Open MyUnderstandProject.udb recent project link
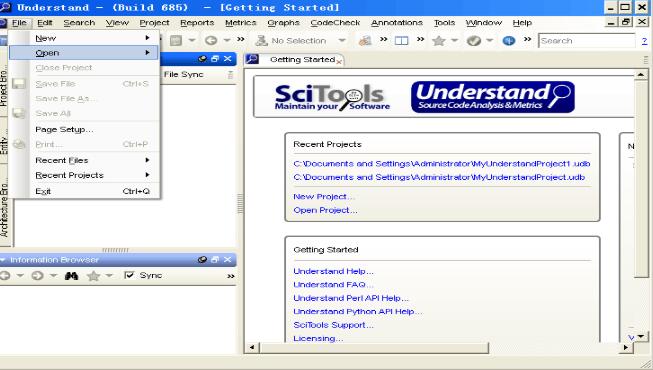Viewport: 653px width, 370px height. pos(439,177)
